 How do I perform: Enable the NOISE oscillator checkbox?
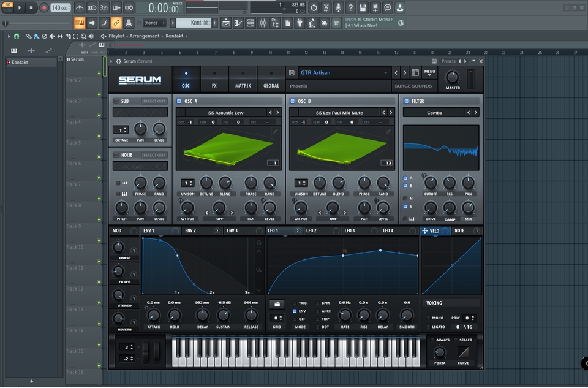pyautogui.click(x=116, y=155)
